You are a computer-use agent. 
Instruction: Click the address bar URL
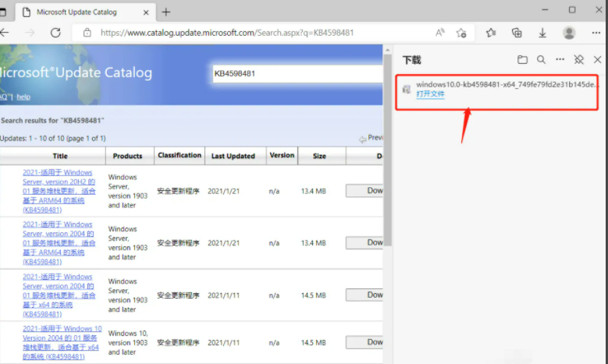[227, 33]
